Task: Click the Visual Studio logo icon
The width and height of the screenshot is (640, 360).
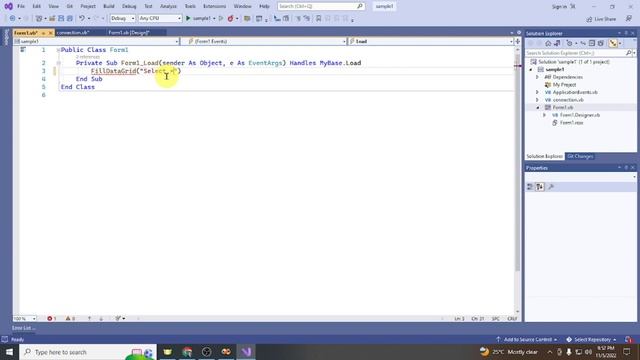Action: click(8, 6)
